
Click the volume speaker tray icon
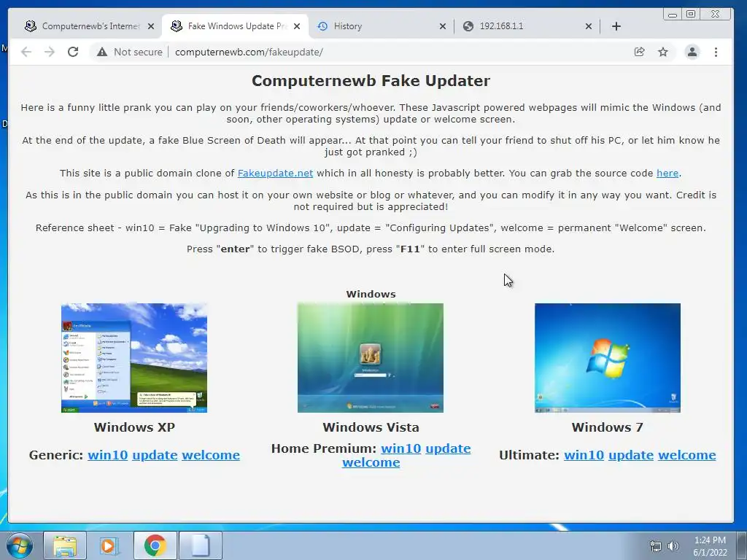[673, 546]
